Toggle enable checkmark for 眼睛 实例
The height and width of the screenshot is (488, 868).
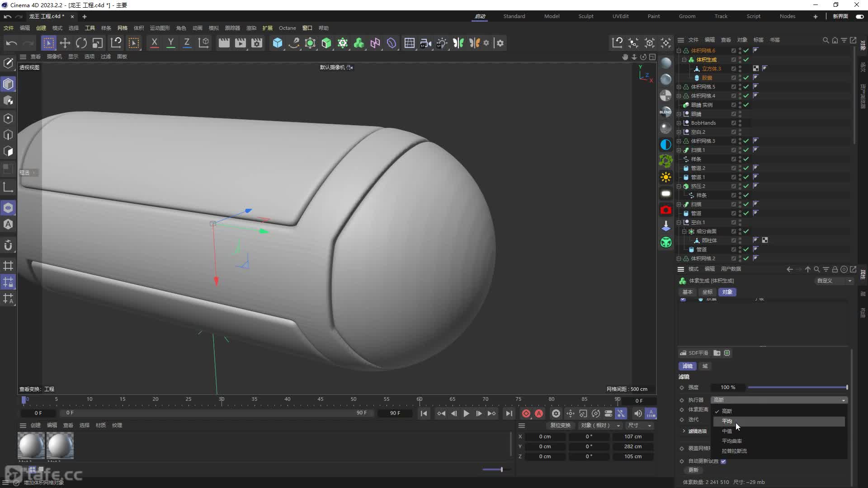tap(746, 105)
